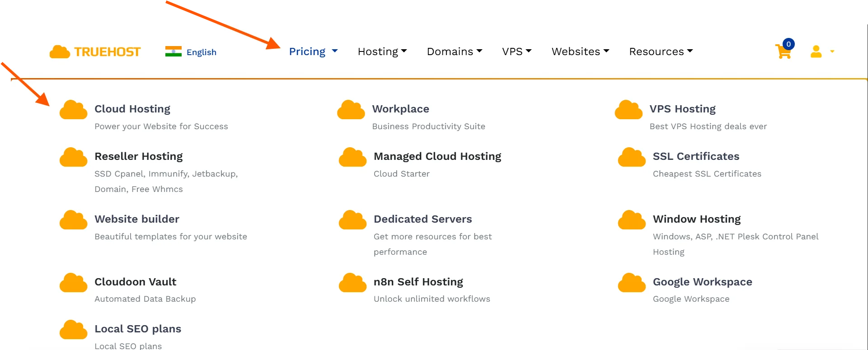Click the cloud icon beside n8n Self Hosting
This screenshot has width=868, height=350.
point(352,282)
